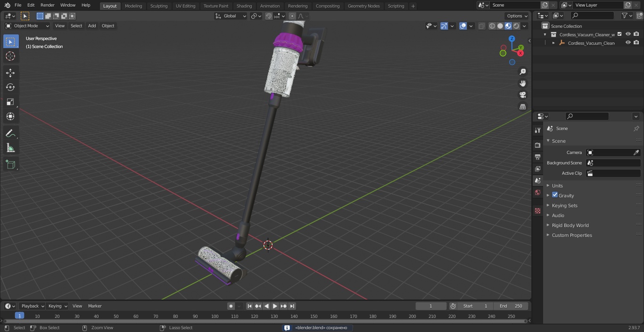Select the Rotate tool

coord(10,87)
